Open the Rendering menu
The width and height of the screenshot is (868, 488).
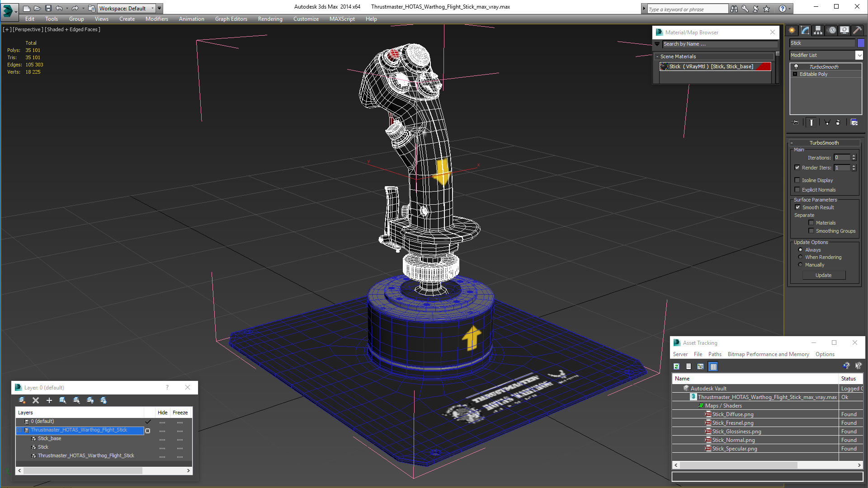pyautogui.click(x=270, y=19)
